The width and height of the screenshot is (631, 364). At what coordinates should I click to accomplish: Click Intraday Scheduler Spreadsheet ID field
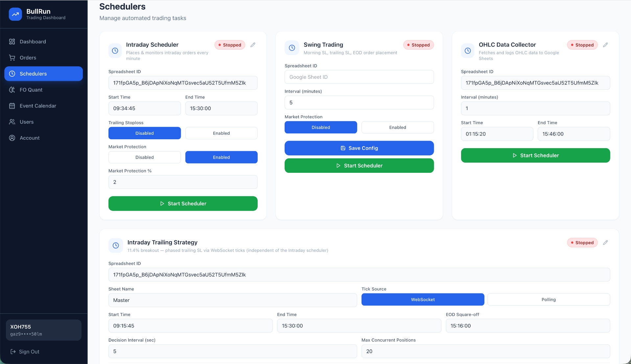(183, 83)
